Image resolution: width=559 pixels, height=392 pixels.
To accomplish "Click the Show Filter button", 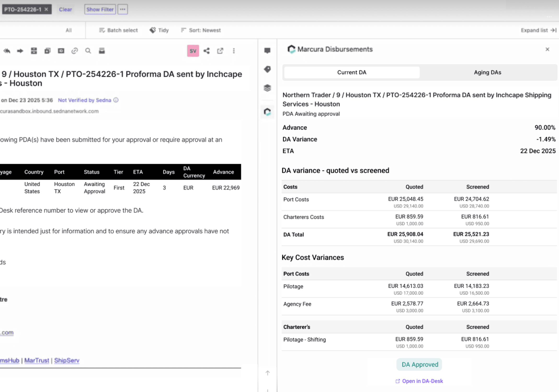I will [100, 9].
